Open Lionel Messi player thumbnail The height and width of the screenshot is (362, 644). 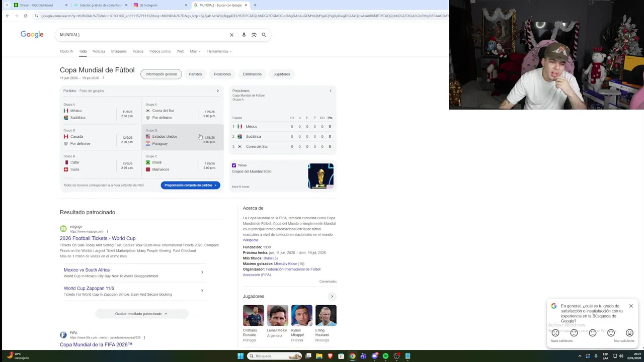(x=278, y=316)
